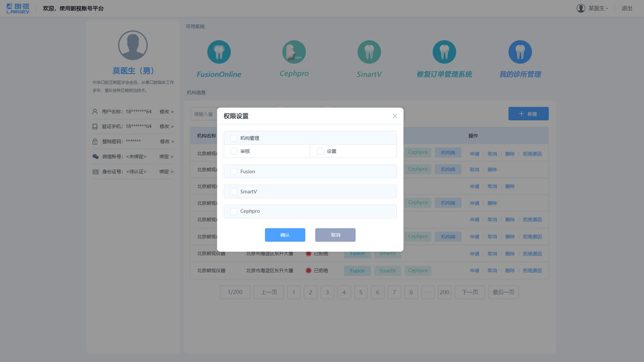Enable the 设置 permission checkbox
Viewport: 644px width, 362px height.
(x=320, y=151)
